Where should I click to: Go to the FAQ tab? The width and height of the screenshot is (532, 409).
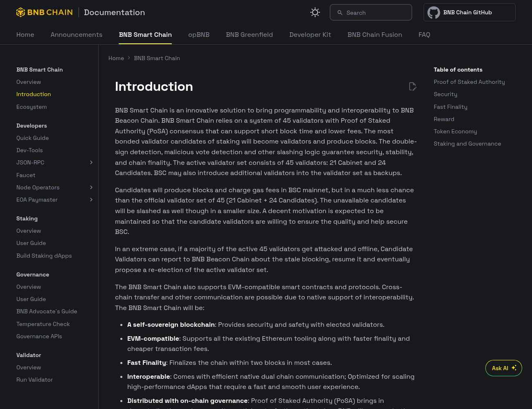pos(424,35)
